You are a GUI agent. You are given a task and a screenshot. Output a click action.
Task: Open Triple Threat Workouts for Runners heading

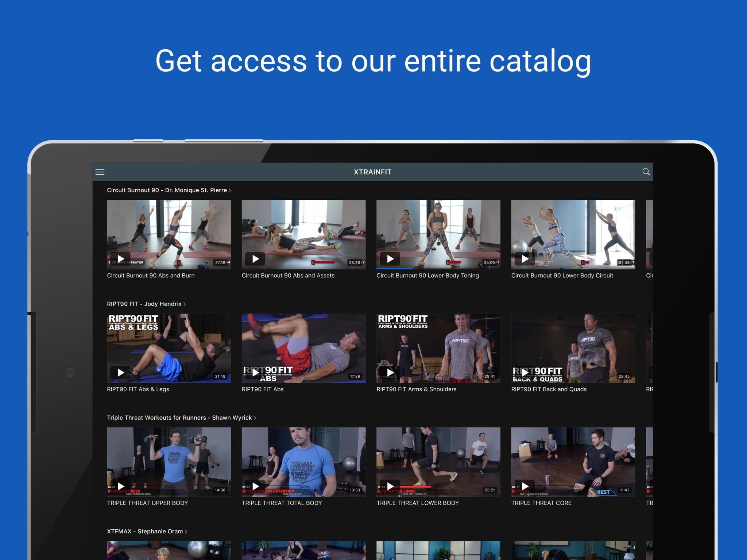coord(179,418)
